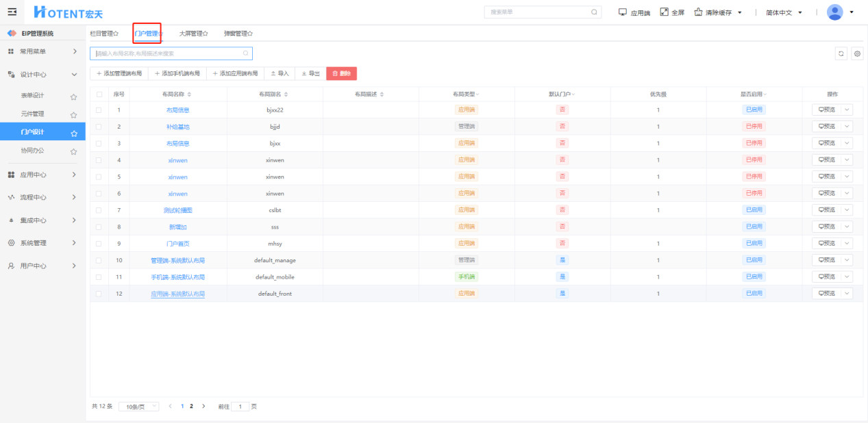Viewport: 868px width, 423px height.
Task: Open the 10条/页 page size dropdown
Action: click(138, 407)
